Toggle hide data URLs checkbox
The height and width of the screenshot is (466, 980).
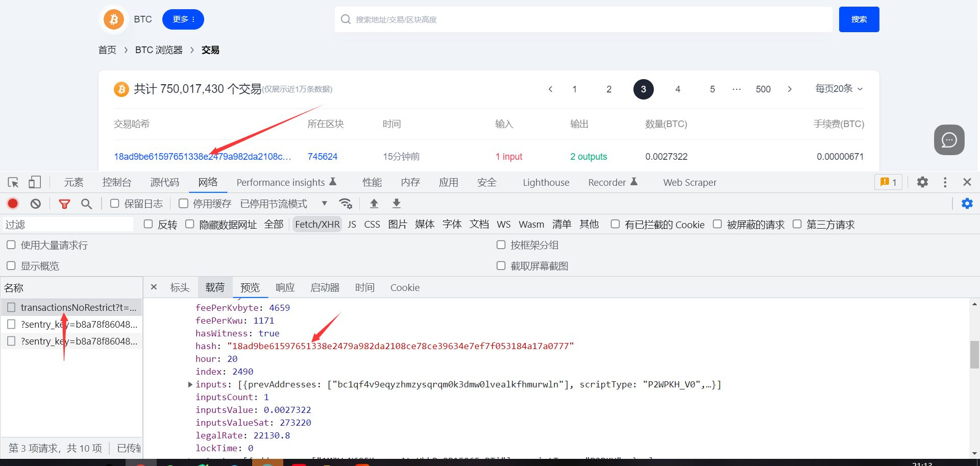[189, 224]
